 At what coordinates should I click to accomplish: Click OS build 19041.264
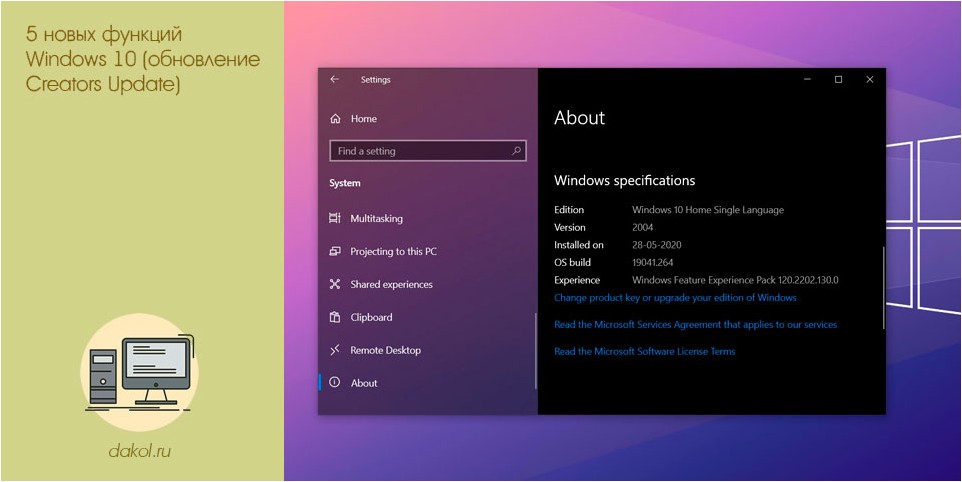pos(652,262)
